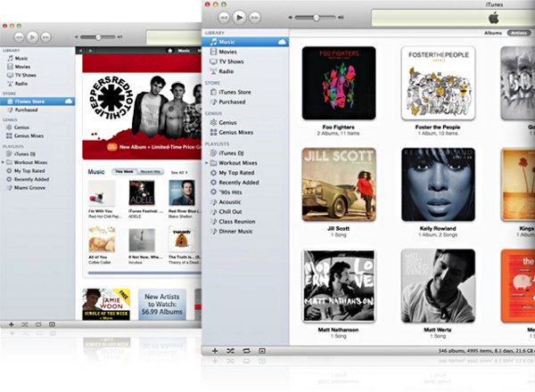Click the show artwork icon in front window's bottom bar

pos(260,351)
